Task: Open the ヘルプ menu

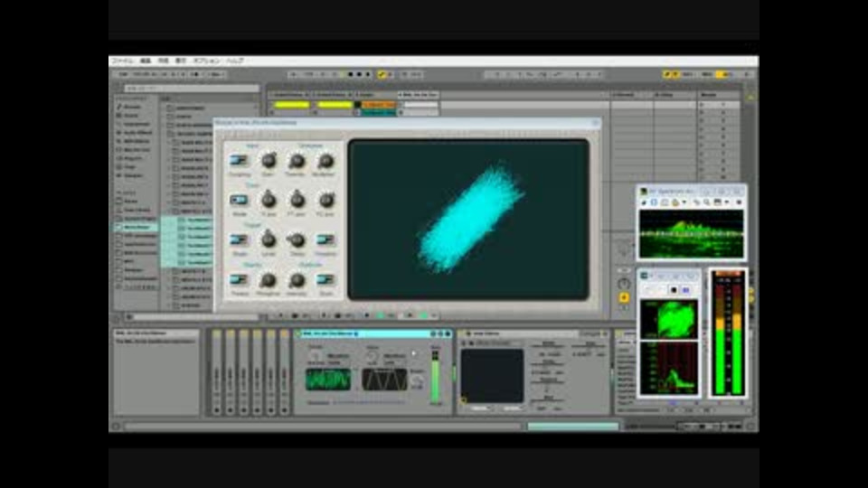Action: point(235,61)
